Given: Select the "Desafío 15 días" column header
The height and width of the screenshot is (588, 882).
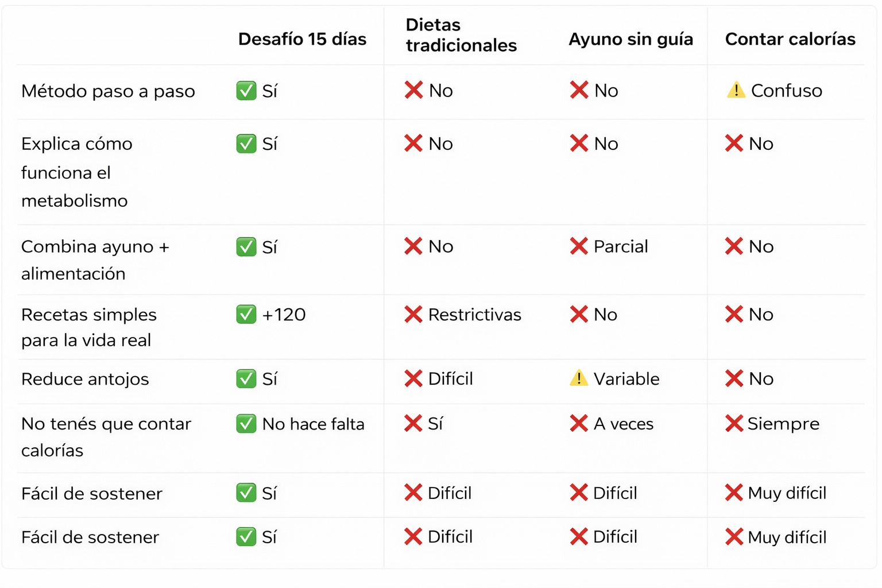Looking at the screenshot, I should point(302,39).
